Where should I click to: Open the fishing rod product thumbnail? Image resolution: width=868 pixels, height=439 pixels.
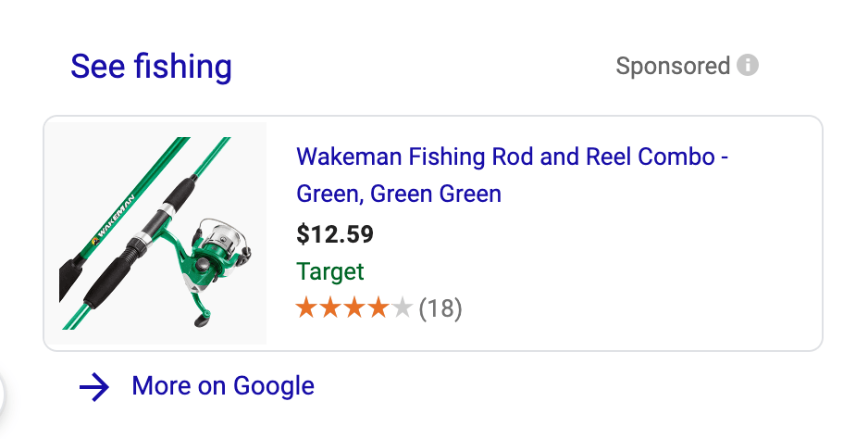[x=156, y=233]
